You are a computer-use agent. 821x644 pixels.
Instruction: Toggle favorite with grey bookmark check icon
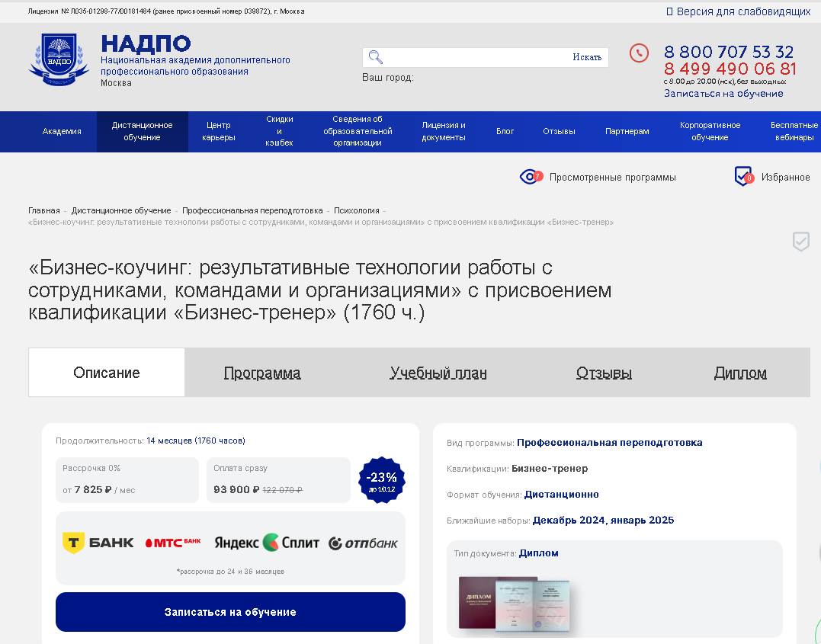pos(800,242)
